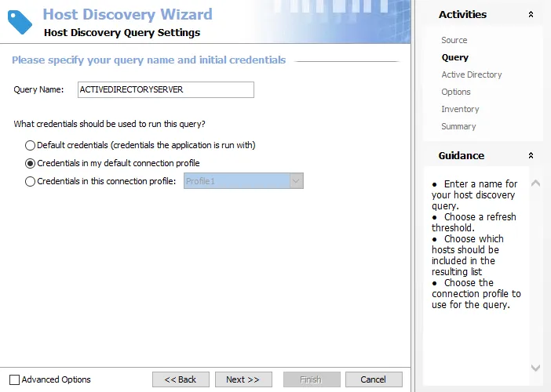Click 'What credentials should be used' text
The height and width of the screenshot is (392, 551).
point(109,124)
